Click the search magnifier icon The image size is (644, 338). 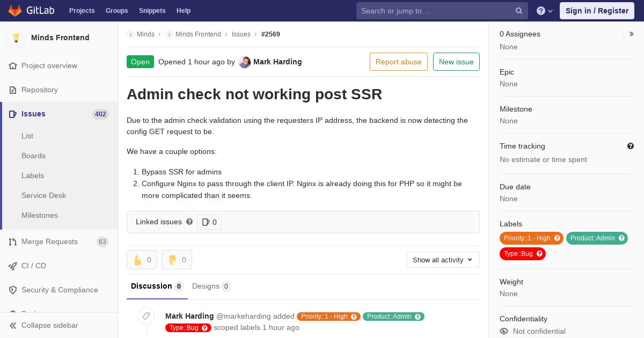point(519,11)
